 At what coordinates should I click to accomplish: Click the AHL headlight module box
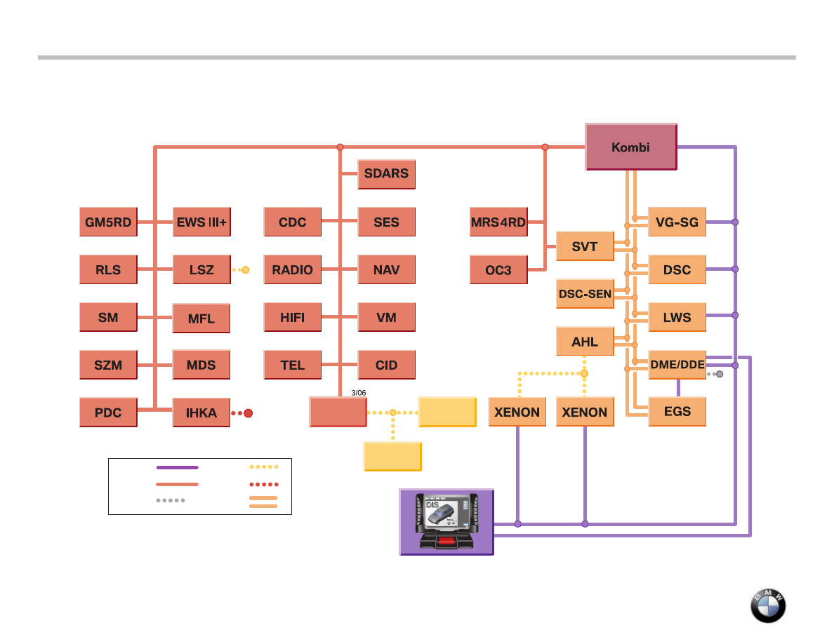pyautogui.click(x=584, y=342)
